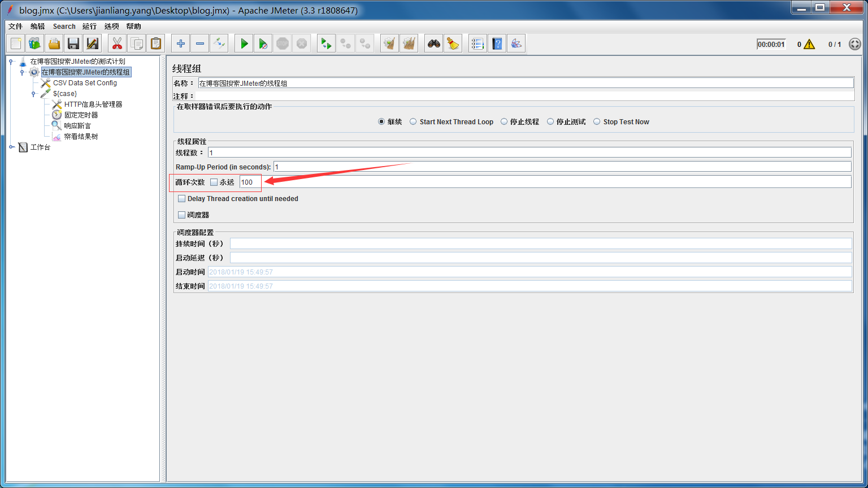This screenshot has width=868, height=488.
Task: Stop the running test
Action: [283, 43]
